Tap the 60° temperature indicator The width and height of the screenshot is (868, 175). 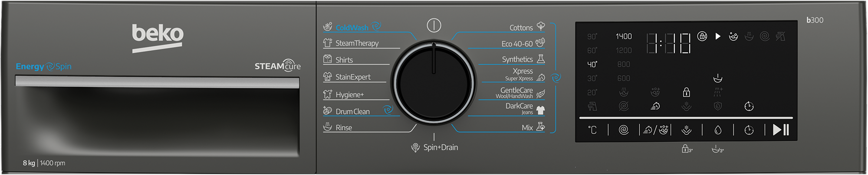point(592,50)
